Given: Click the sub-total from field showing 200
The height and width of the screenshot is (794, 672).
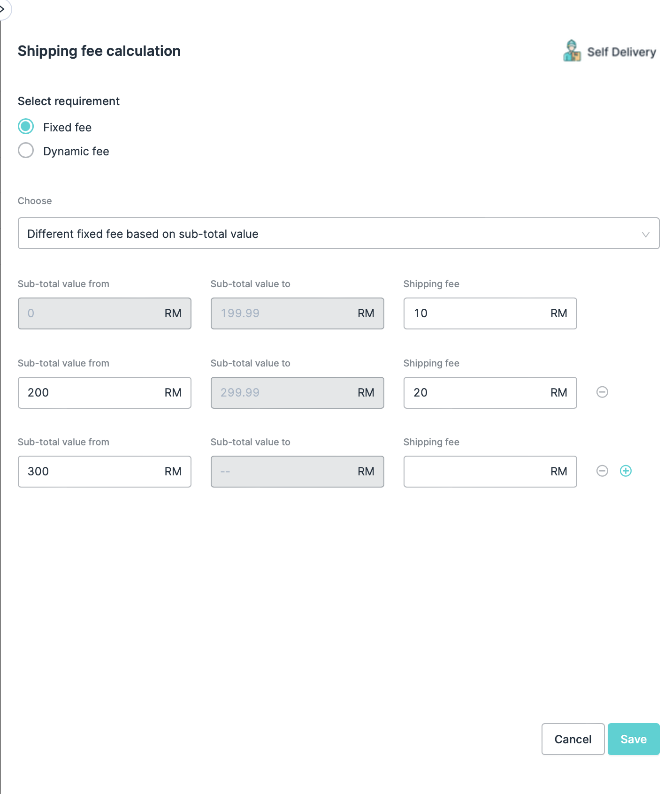Looking at the screenshot, I should (x=92, y=393).
